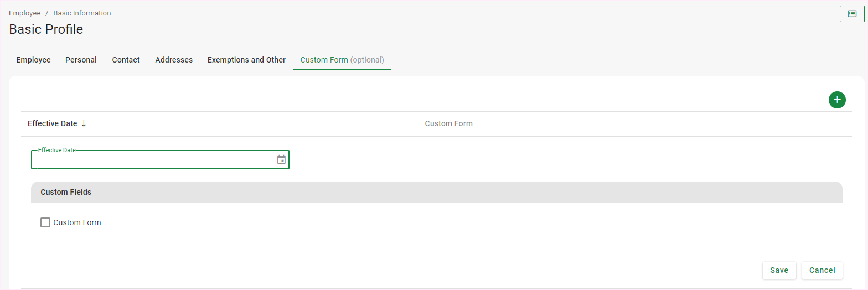Click the sort arrow beside Effective Date

click(84, 123)
